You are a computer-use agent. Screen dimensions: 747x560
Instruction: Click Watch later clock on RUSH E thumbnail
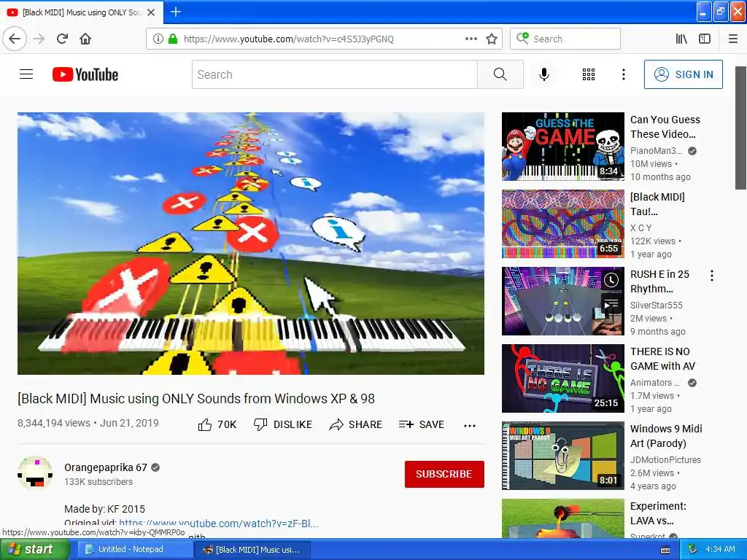pos(611,280)
